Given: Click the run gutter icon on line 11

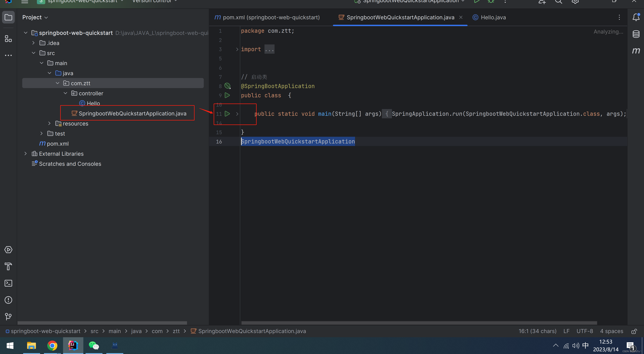Looking at the screenshot, I should click(227, 114).
